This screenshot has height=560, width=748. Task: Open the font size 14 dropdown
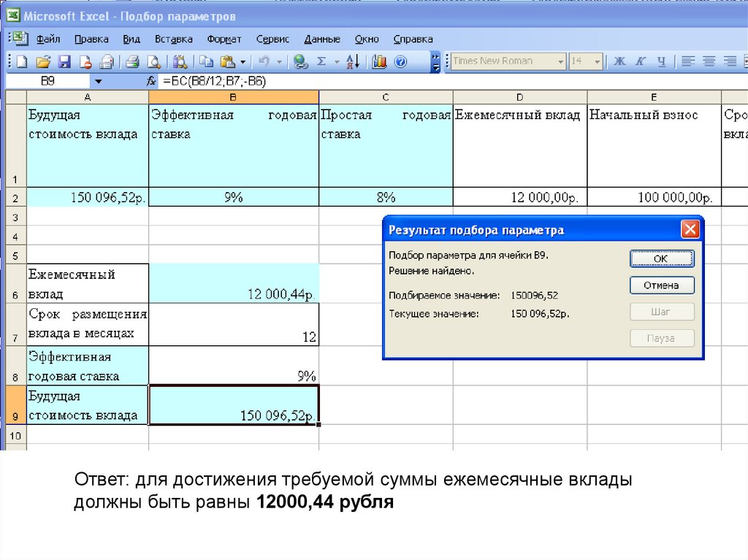click(598, 62)
